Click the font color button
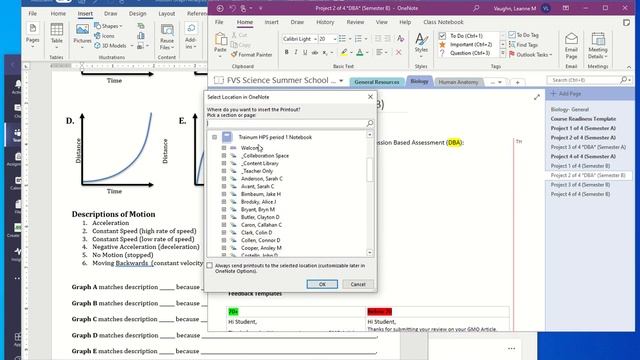 pos(360,52)
